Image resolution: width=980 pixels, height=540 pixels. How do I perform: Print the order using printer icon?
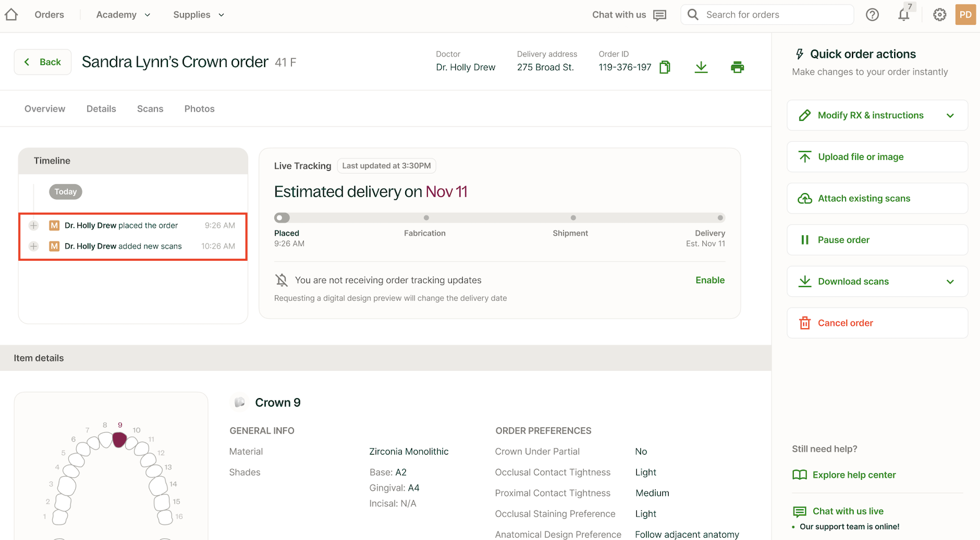point(737,67)
